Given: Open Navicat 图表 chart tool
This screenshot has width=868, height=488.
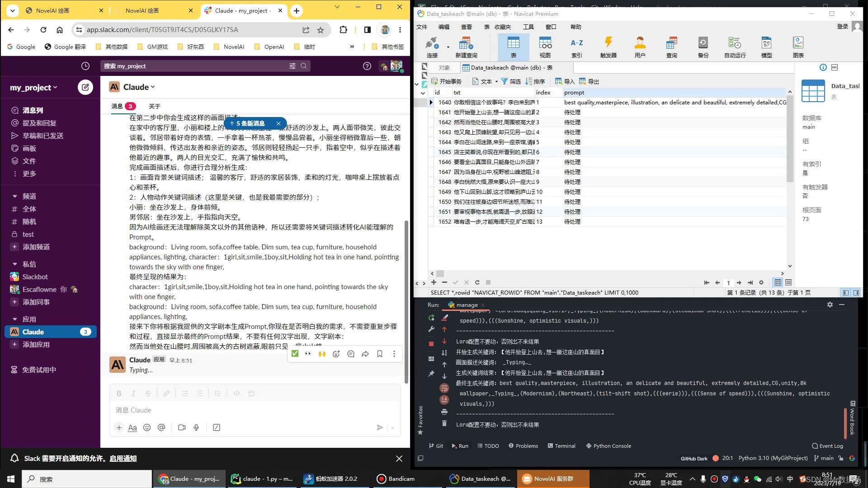Looking at the screenshot, I should point(798,47).
